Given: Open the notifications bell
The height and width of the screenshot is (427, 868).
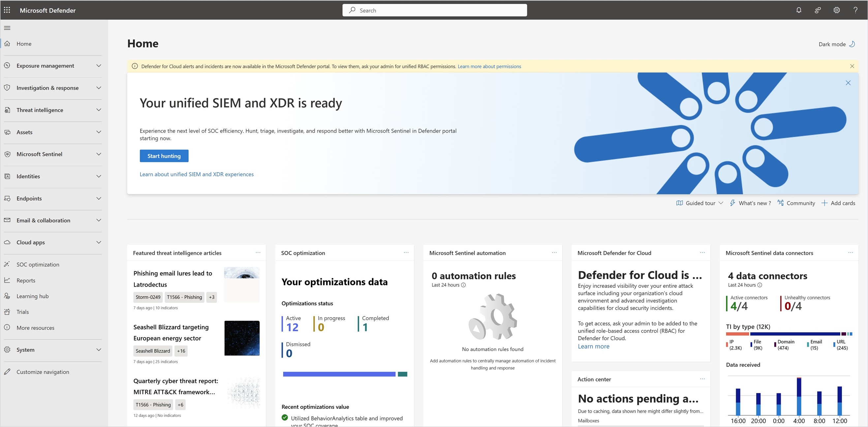Looking at the screenshot, I should click(x=799, y=10).
